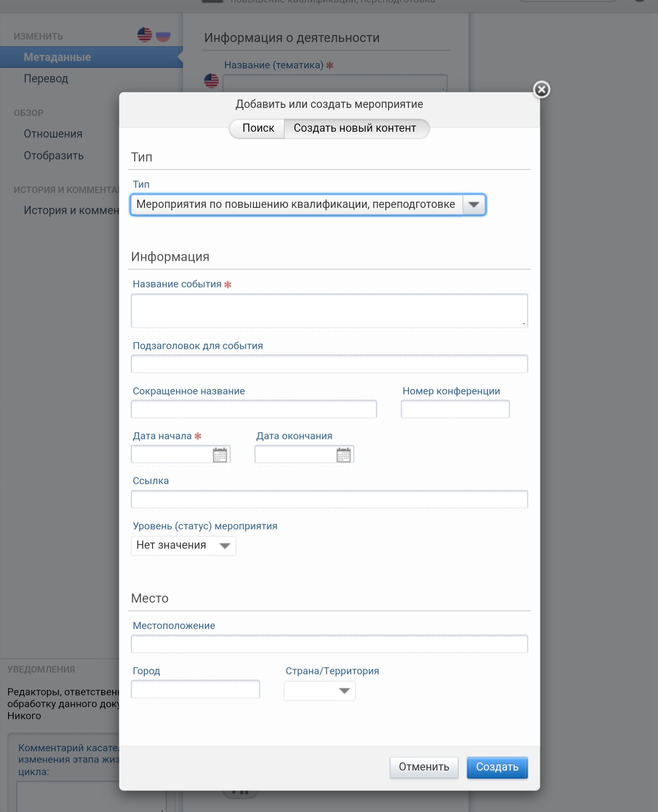Click Информация о деятельности heading
This screenshot has width=658, height=812.
click(x=292, y=38)
